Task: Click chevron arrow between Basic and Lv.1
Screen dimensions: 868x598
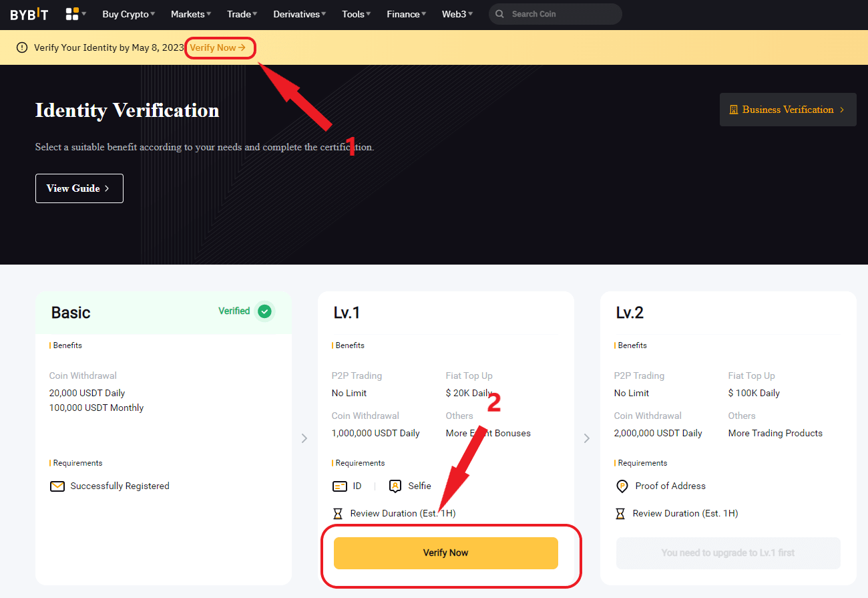Action: (304, 438)
